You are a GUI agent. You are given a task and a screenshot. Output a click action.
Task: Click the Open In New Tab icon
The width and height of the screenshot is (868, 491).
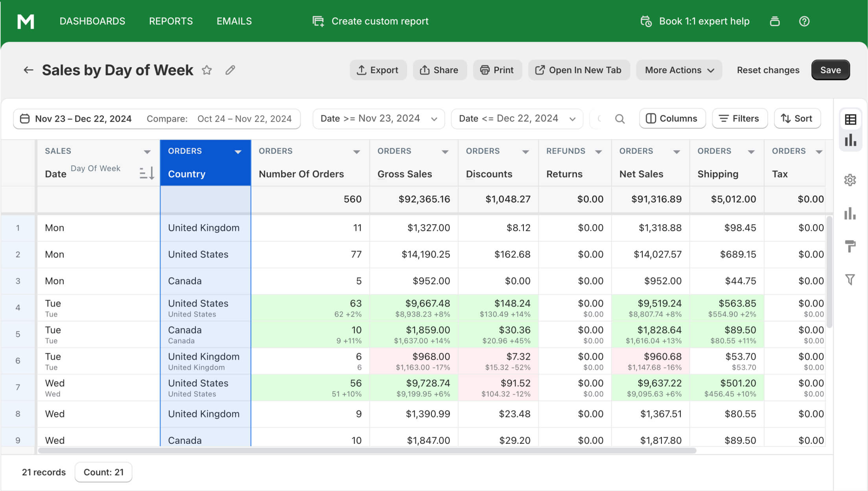pos(540,70)
